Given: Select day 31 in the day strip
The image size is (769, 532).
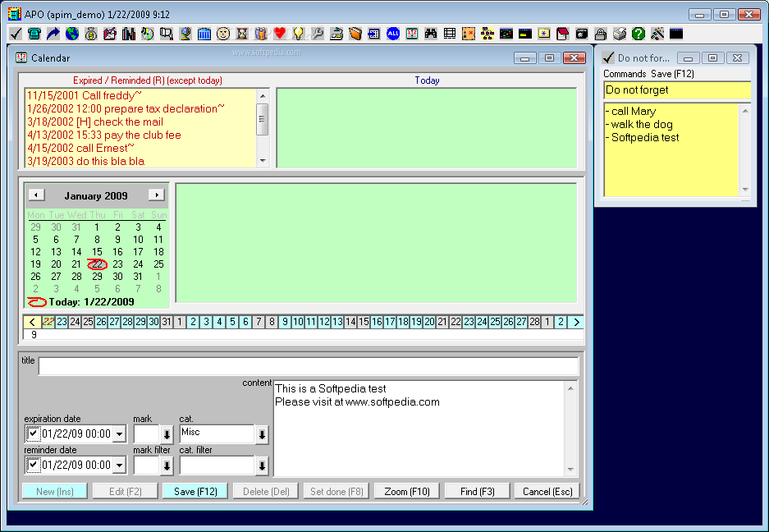Looking at the screenshot, I should pos(167,322).
